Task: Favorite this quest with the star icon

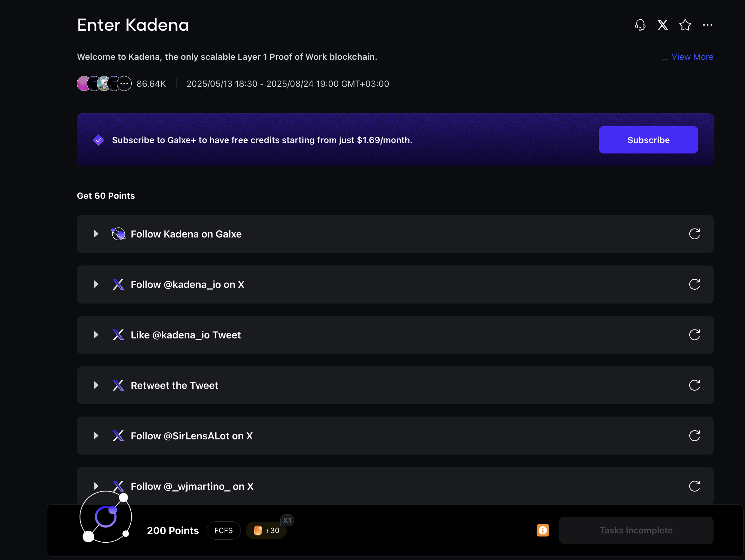Action: [685, 25]
